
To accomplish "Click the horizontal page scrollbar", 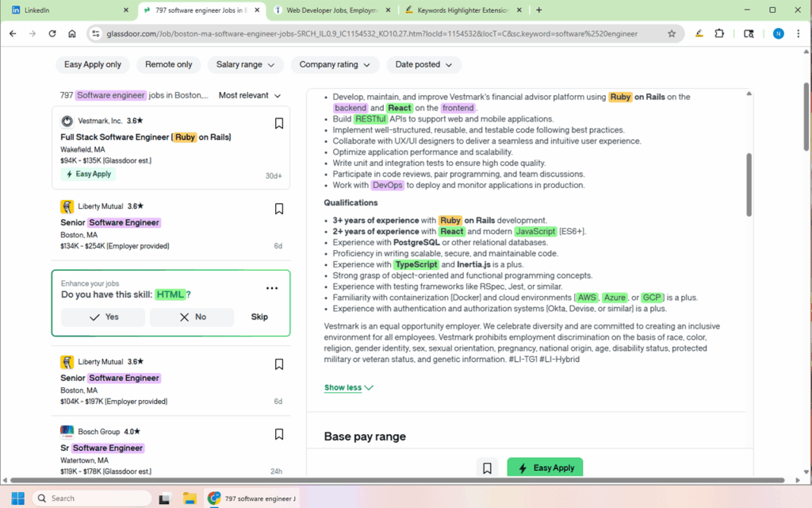I will [397, 480].
